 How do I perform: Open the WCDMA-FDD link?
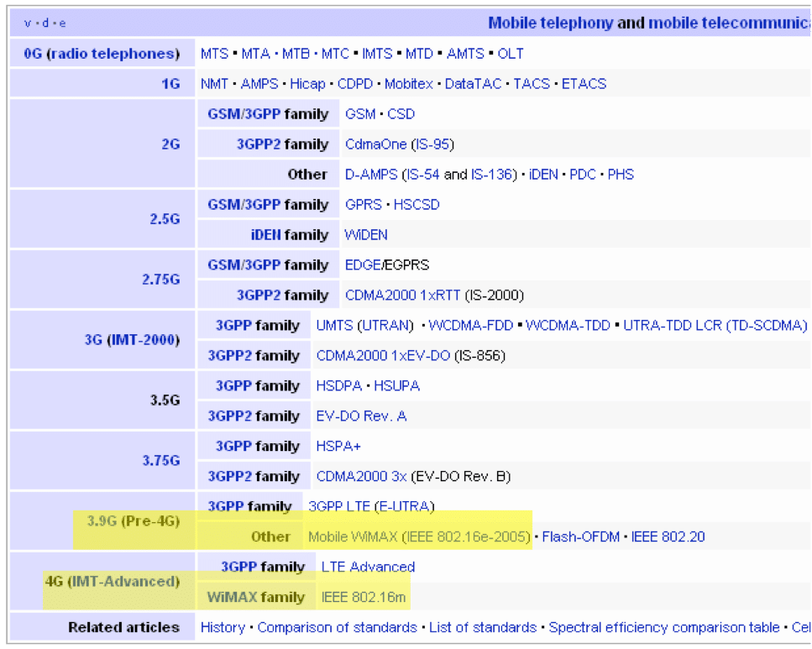470,325
